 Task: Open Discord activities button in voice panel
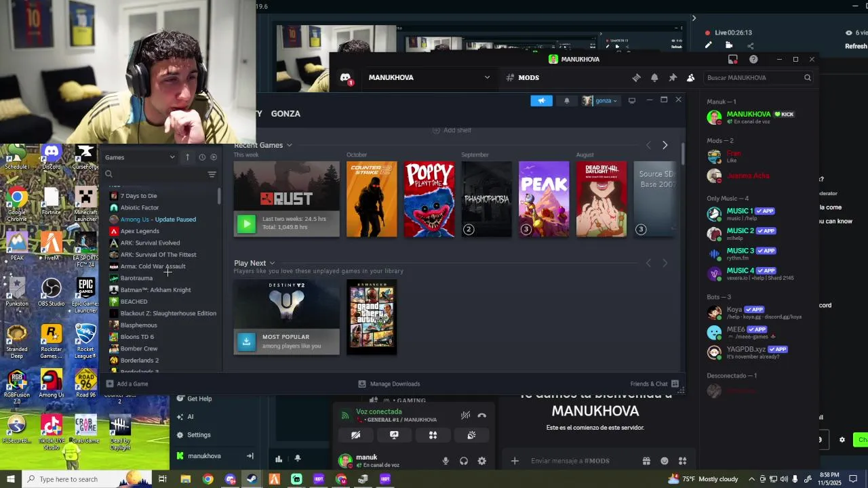433,435
